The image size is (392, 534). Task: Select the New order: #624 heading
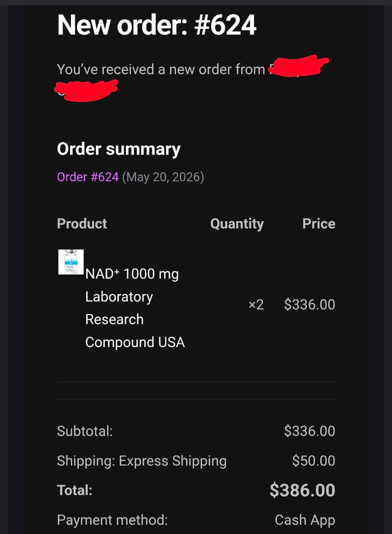tap(156, 25)
